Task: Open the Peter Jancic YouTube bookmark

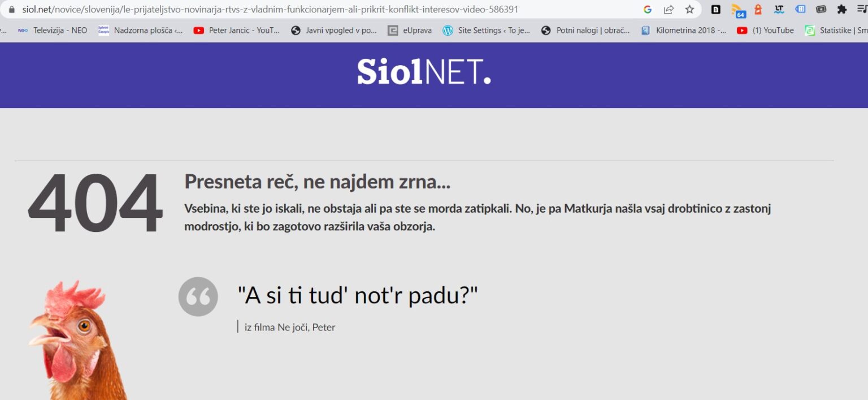Action: tap(237, 31)
